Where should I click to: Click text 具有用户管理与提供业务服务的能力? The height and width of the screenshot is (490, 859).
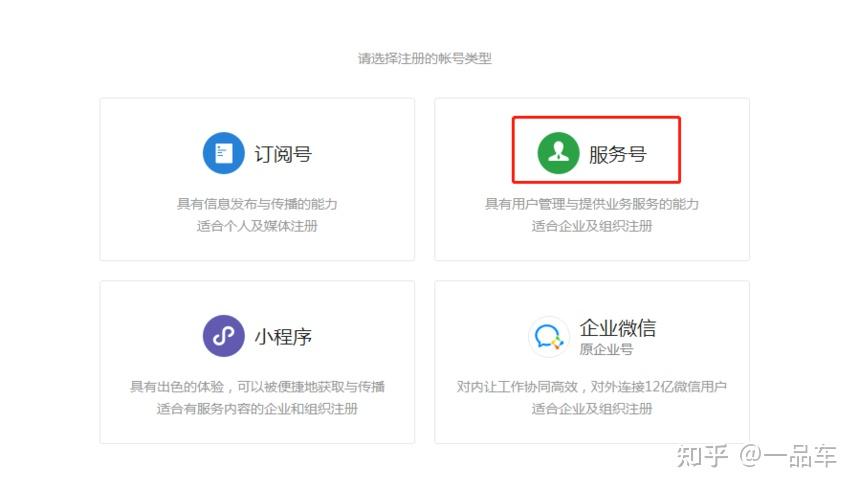pos(592,204)
